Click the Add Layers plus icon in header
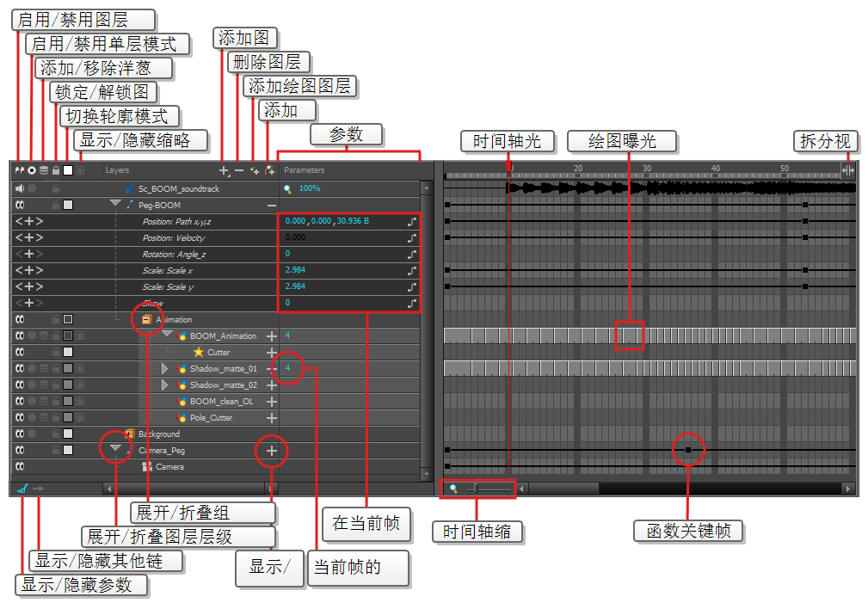The height and width of the screenshot is (609, 868). [224, 171]
